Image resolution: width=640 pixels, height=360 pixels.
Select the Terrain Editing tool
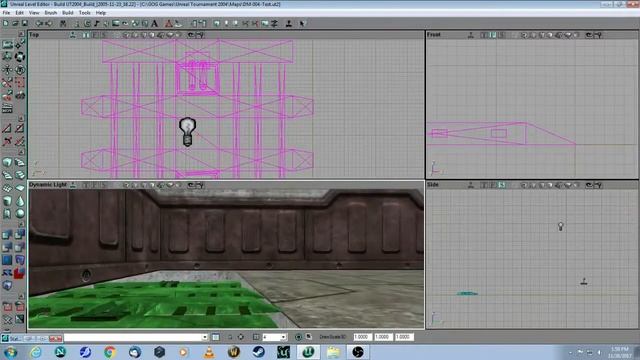(20, 95)
